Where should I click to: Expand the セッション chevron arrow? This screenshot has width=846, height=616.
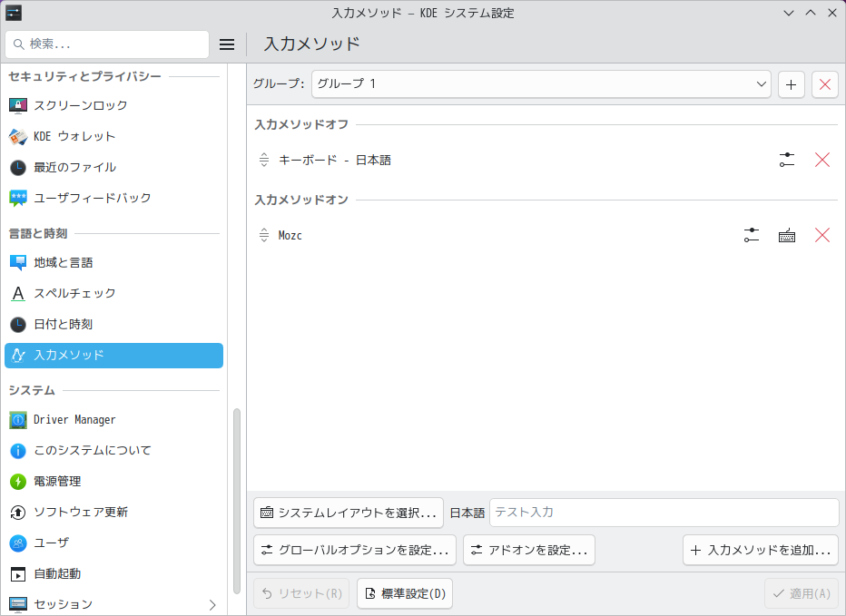212,605
